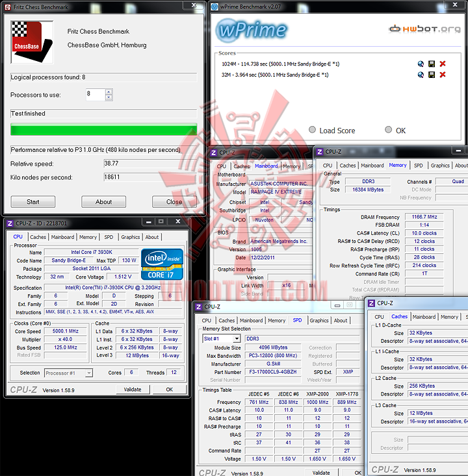Delete the 32M score with red X
Viewport: 468px width, 476px height.
(443, 75)
